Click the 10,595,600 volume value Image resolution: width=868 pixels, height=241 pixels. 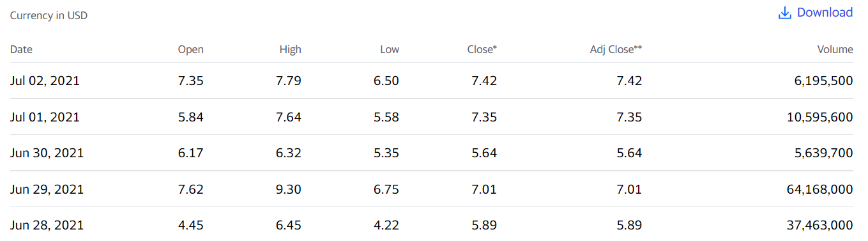[823, 118]
